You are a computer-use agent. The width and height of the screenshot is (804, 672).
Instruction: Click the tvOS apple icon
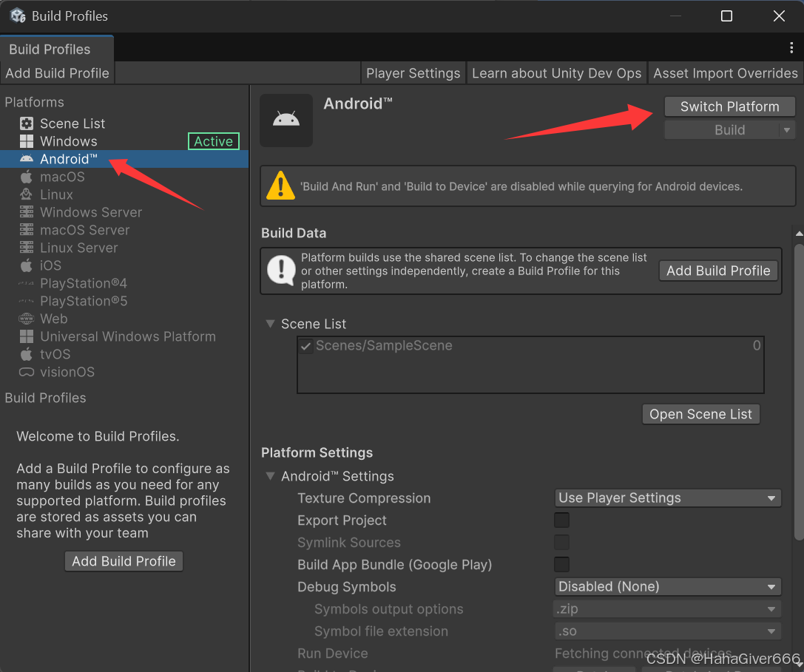point(27,354)
